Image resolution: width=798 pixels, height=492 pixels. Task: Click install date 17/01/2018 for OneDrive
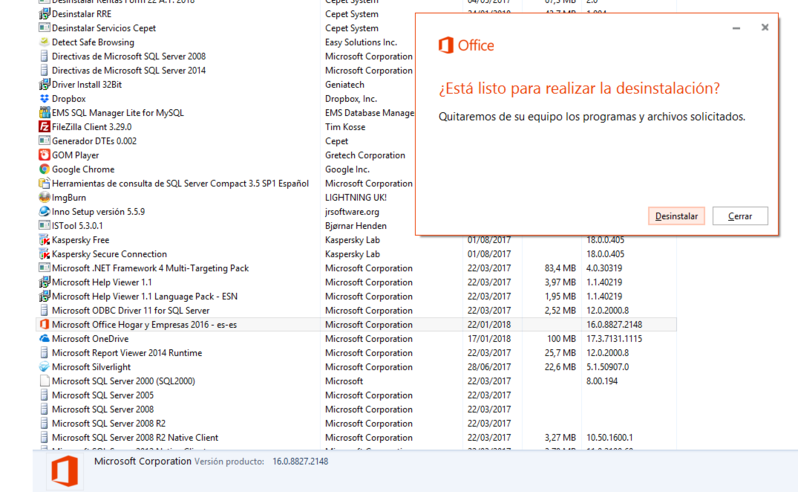coord(489,339)
